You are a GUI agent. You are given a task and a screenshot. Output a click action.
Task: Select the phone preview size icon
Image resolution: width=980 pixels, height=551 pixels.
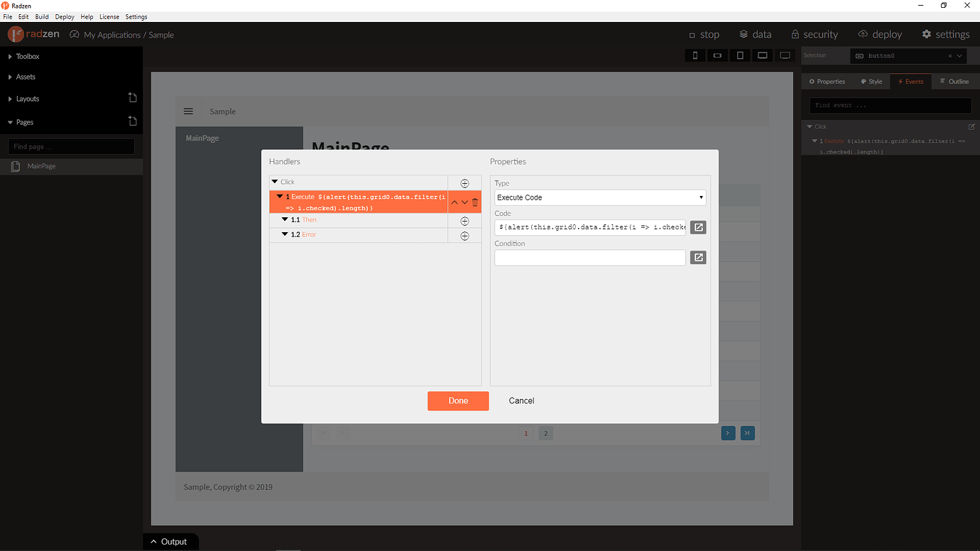[695, 55]
